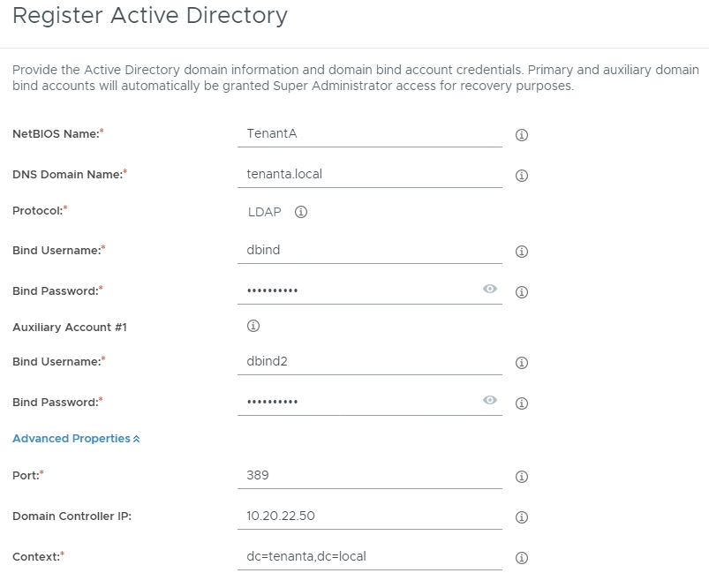Edit the DNS Domain Name field tenanta.local
Viewport: 709px width, 588px height.
click(369, 175)
